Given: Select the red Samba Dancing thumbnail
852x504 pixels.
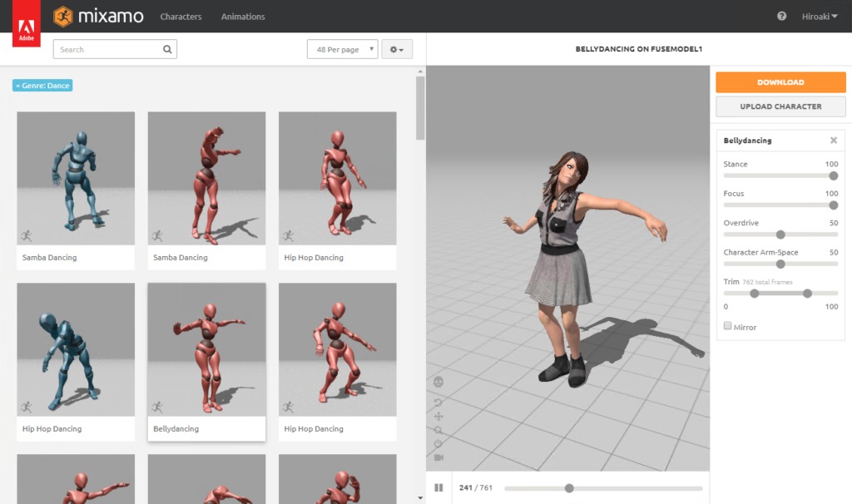Looking at the screenshot, I should pos(206,178).
